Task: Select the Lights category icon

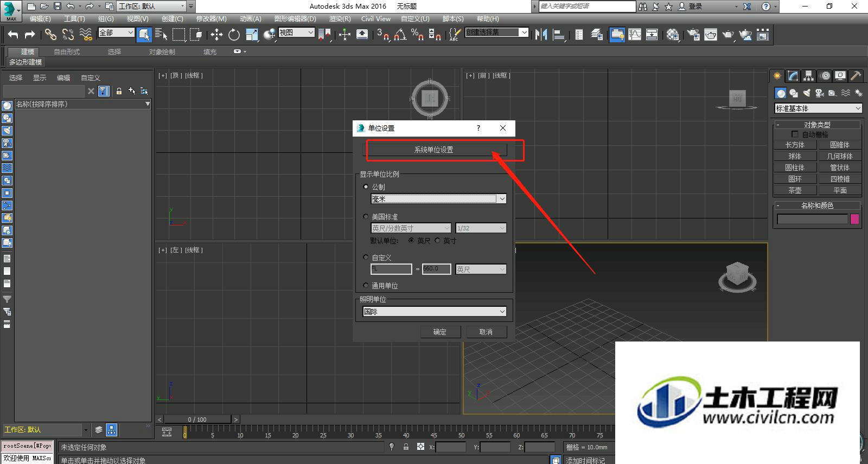Action: click(807, 93)
